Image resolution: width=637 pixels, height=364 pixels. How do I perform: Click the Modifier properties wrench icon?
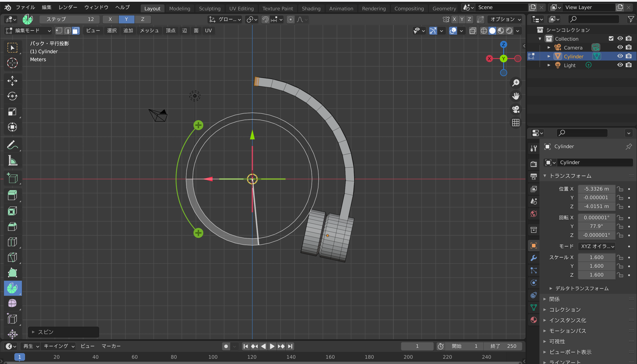click(x=534, y=258)
